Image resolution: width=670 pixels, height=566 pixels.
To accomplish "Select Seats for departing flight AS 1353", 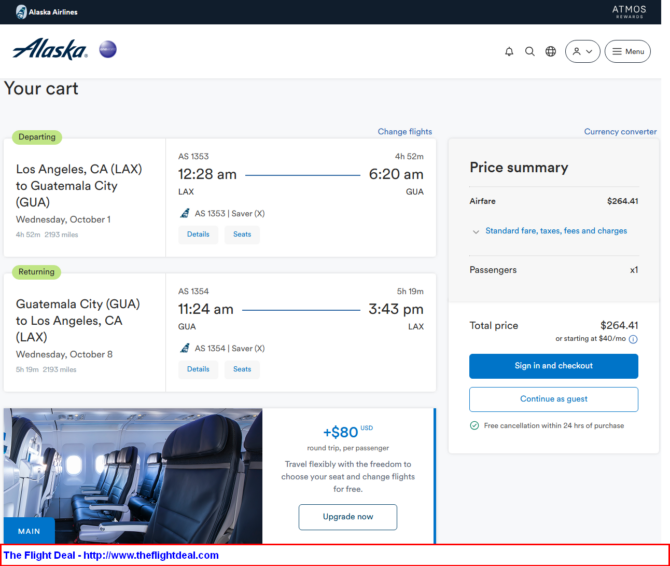I will click(x=242, y=235).
